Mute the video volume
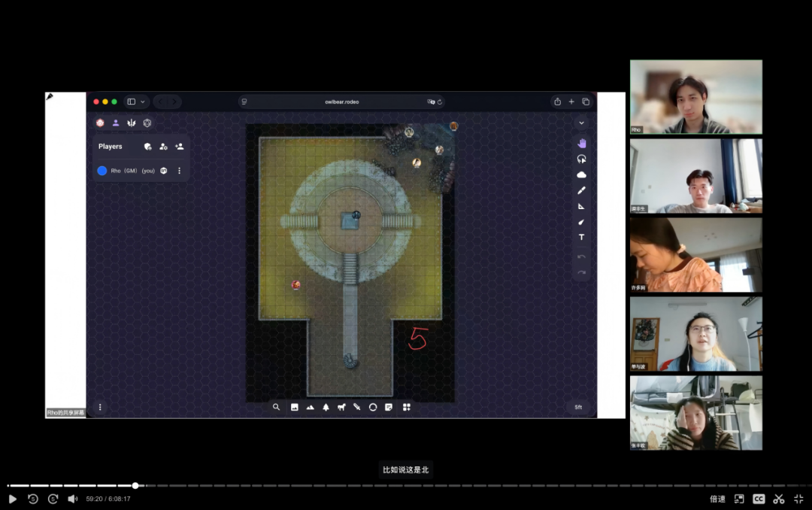812x510 pixels. click(x=72, y=499)
